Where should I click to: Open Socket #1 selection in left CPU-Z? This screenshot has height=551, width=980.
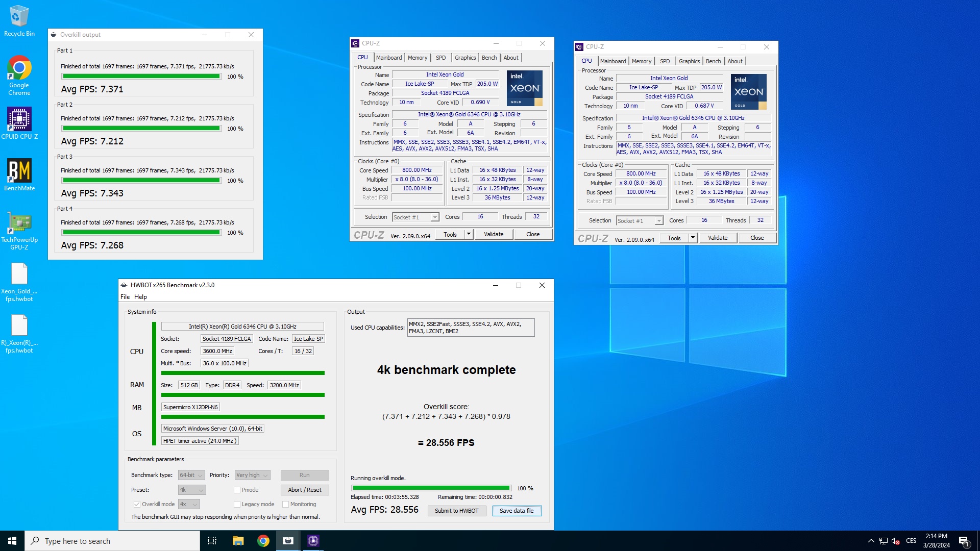(x=415, y=217)
